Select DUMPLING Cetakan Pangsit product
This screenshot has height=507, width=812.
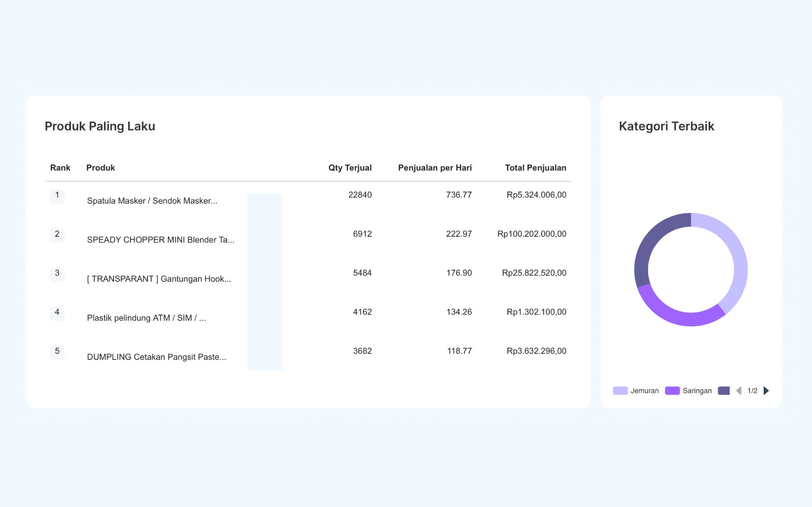156,357
